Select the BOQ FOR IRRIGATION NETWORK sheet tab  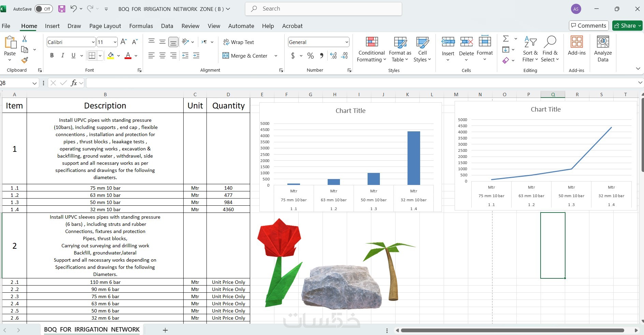click(92, 330)
